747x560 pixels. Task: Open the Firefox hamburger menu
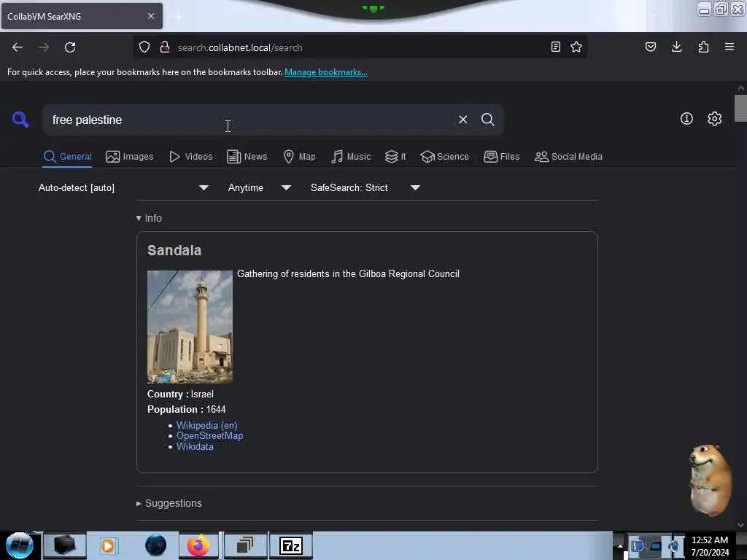(729, 47)
